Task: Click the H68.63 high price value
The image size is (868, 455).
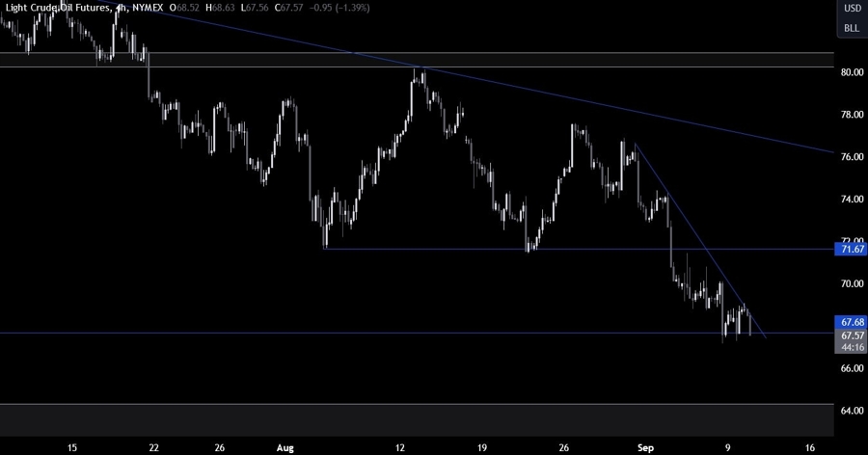Action: (x=220, y=8)
